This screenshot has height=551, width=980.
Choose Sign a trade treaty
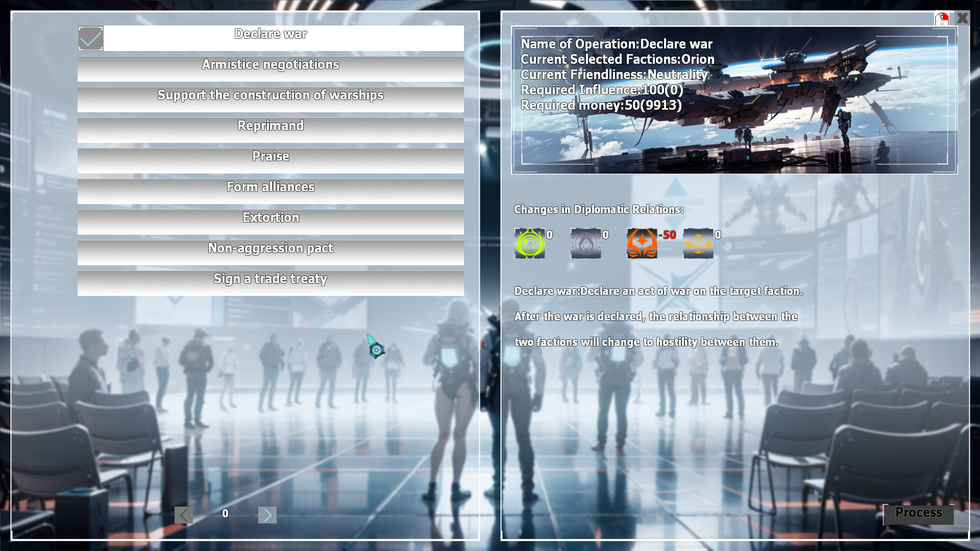271,283
